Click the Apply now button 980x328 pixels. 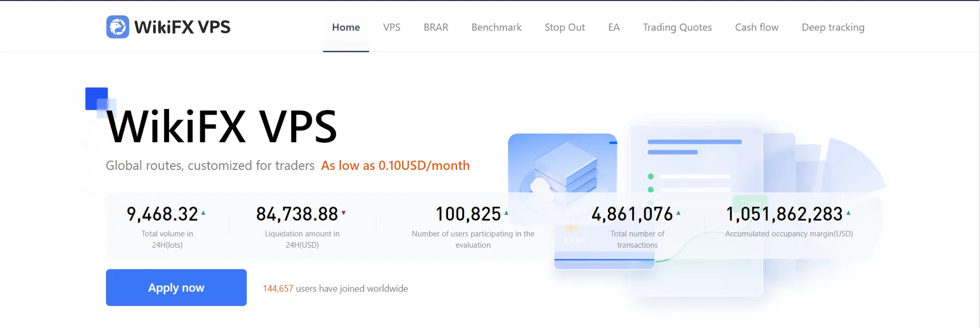pos(176,288)
